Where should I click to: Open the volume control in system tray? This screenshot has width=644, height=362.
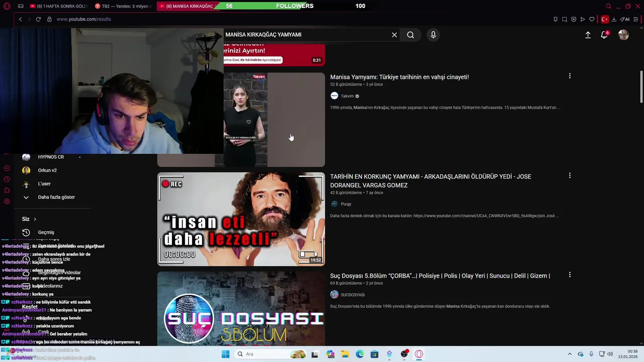pos(610,354)
